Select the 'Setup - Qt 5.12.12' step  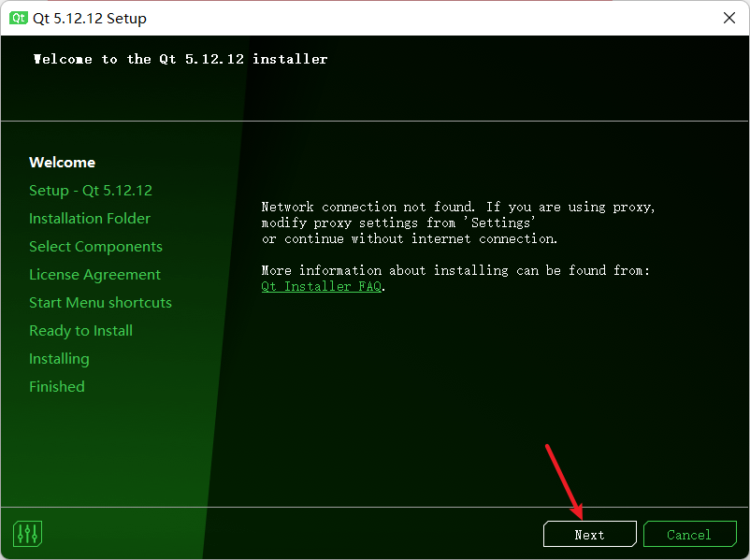coord(91,191)
